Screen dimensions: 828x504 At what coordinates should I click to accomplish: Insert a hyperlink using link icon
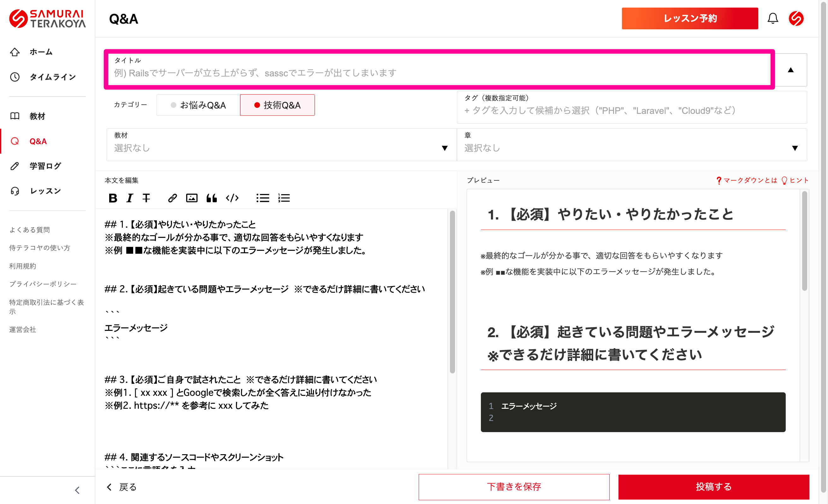172,198
